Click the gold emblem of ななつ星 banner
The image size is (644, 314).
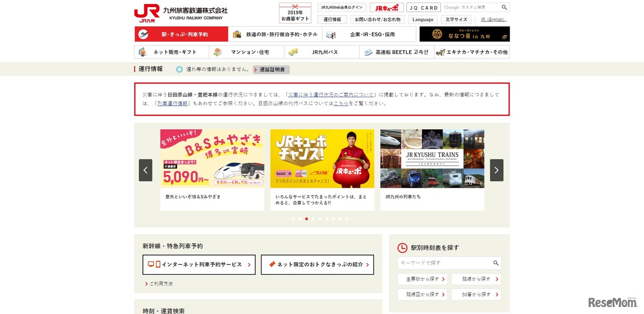tap(437, 34)
